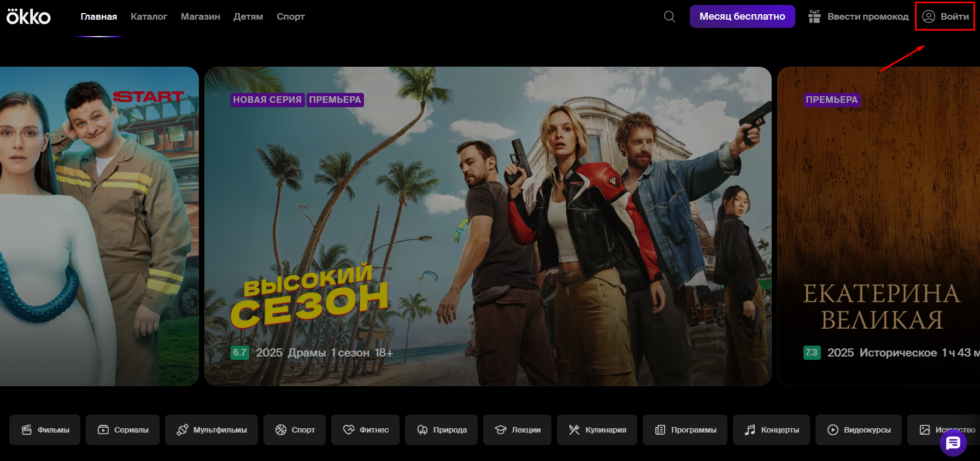Click the Месяц бесплатно button

pyautogui.click(x=742, y=16)
